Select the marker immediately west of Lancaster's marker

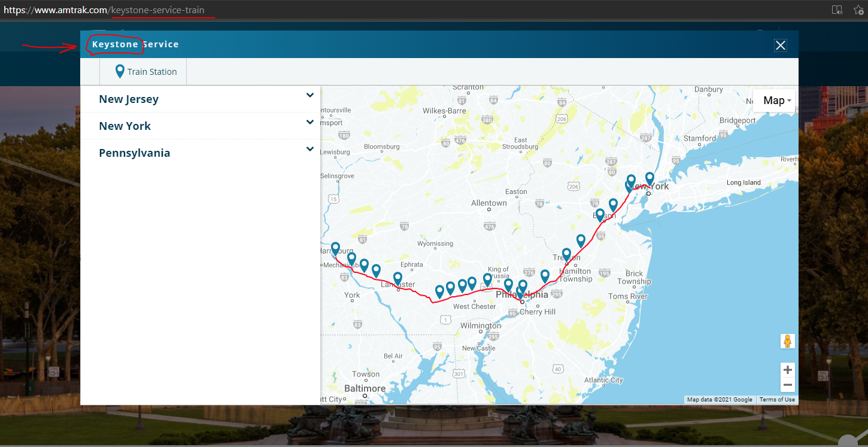tap(376, 271)
